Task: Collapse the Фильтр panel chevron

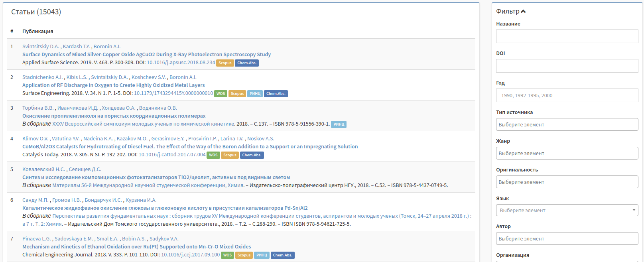Action: pyautogui.click(x=523, y=12)
